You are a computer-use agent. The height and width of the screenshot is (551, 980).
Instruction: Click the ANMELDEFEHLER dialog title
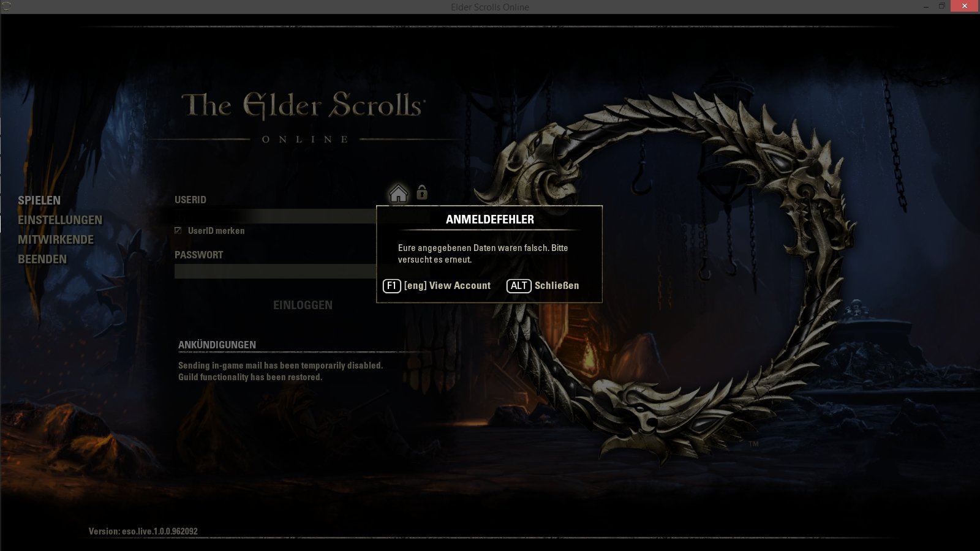490,219
